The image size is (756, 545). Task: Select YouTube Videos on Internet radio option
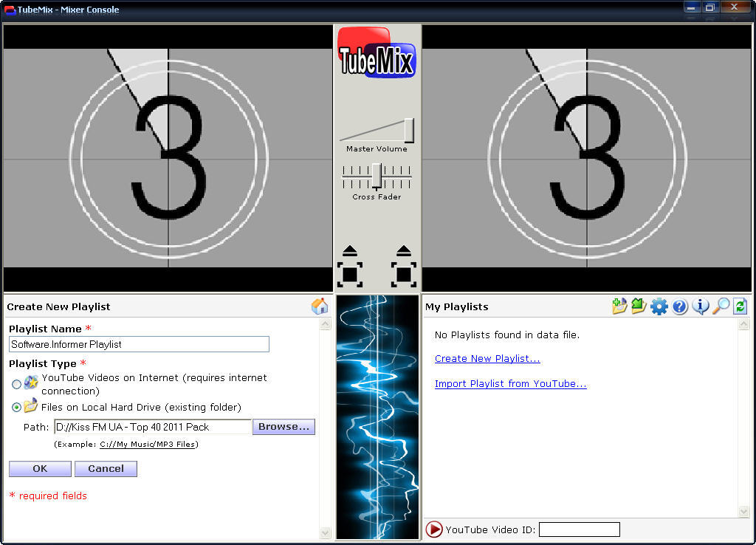pos(16,385)
